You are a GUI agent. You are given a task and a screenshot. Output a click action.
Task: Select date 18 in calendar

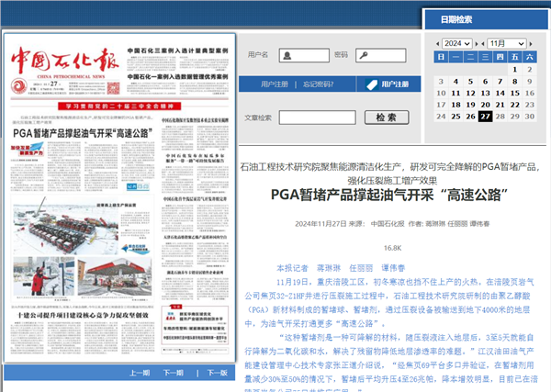455,105
